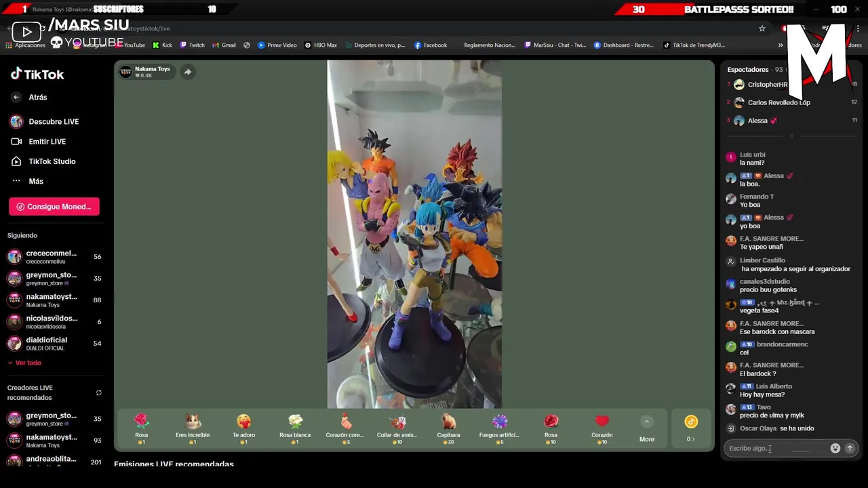The width and height of the screenshot is (868, 488).
Task: Open Descubre LIVE in sidebar
Action: coord(45,121)
